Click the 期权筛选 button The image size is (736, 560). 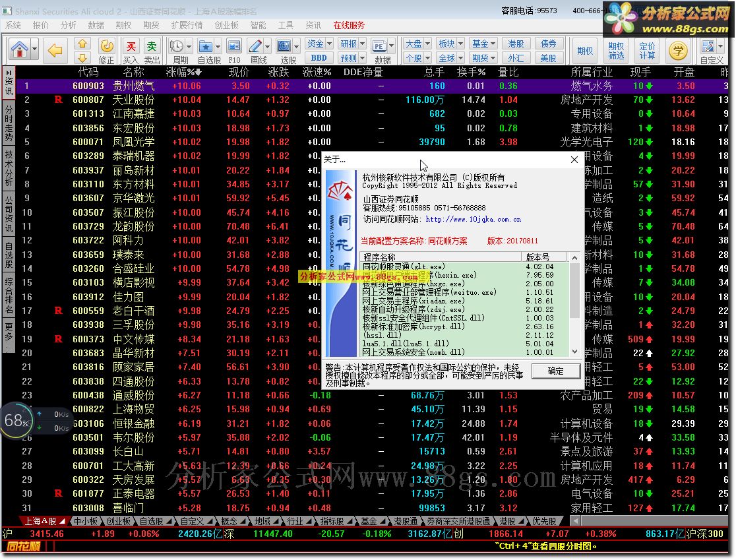tap(616, 51)
